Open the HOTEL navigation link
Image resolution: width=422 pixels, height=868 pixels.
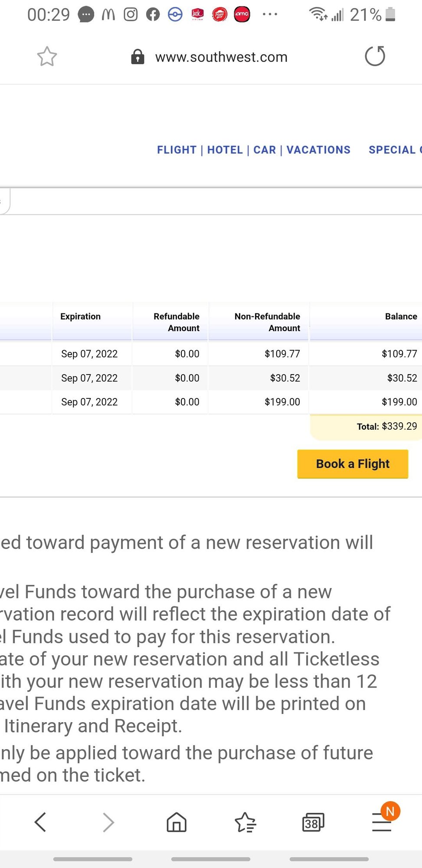pyautogui.click(x=225, y=150)
